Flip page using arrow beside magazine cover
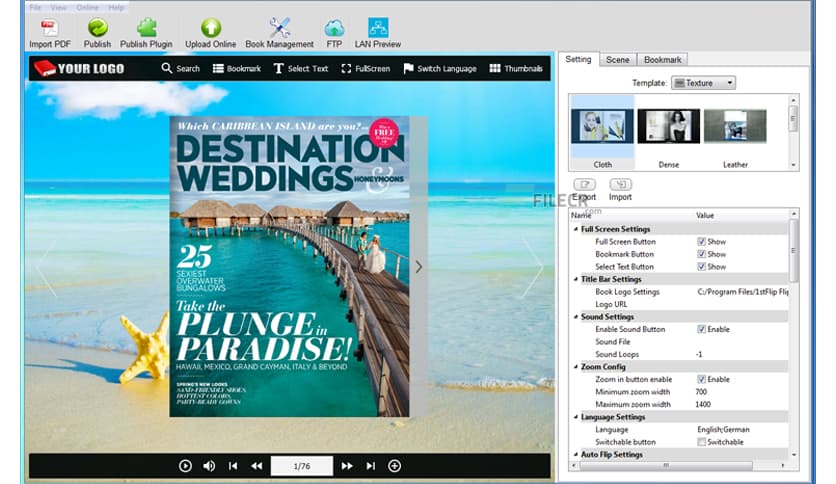836x484 pixels. (x=419, y=267)
